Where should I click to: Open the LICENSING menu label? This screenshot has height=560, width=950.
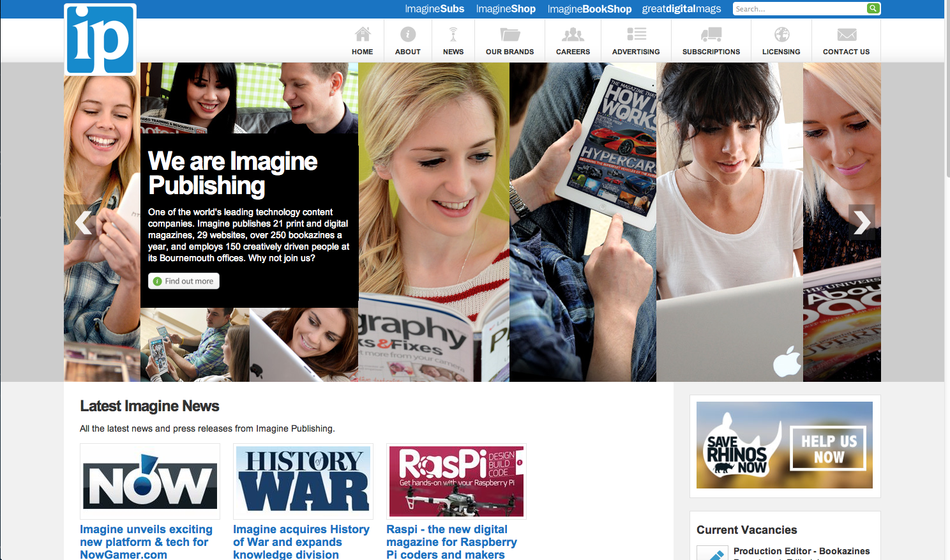[781, 52]
